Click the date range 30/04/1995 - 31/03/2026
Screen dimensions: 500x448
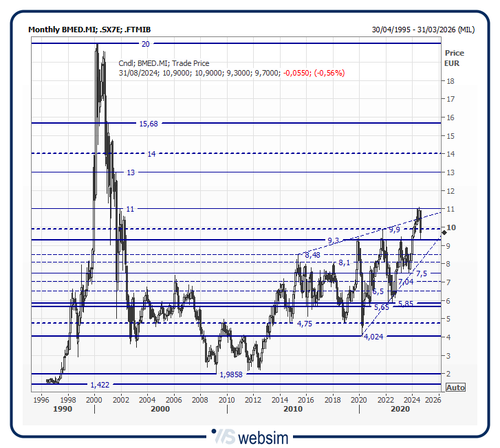tap(422, 30)
